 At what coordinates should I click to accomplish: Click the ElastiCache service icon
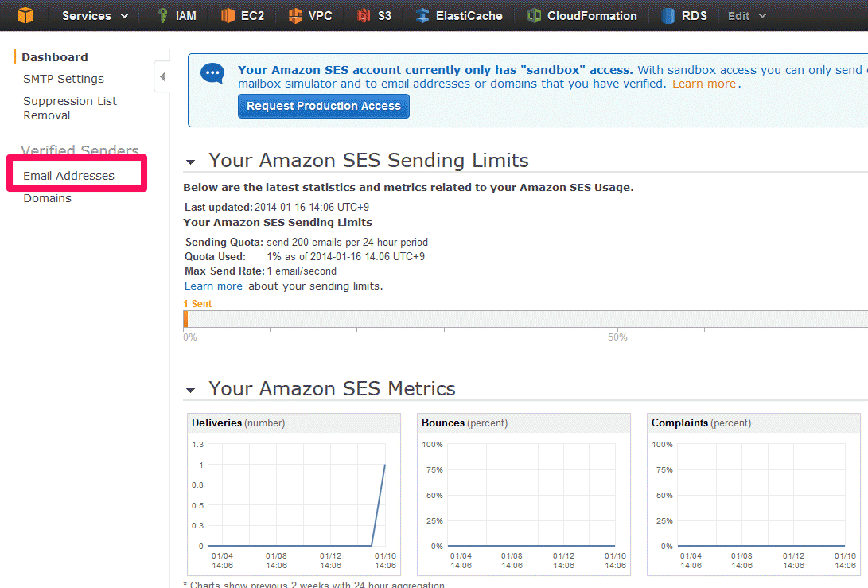(422, 15)
